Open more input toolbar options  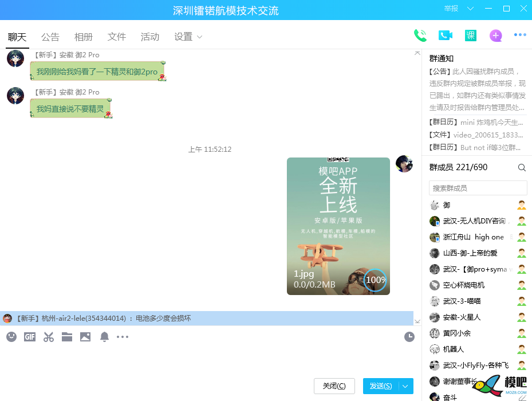pos(123,337)
